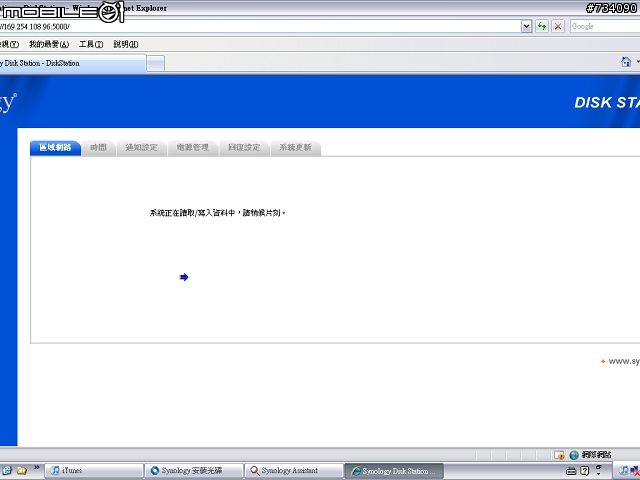Click the Internet Explorer quick launch icon
Screen dimensions: 640x480
click(x=7, y=470)
